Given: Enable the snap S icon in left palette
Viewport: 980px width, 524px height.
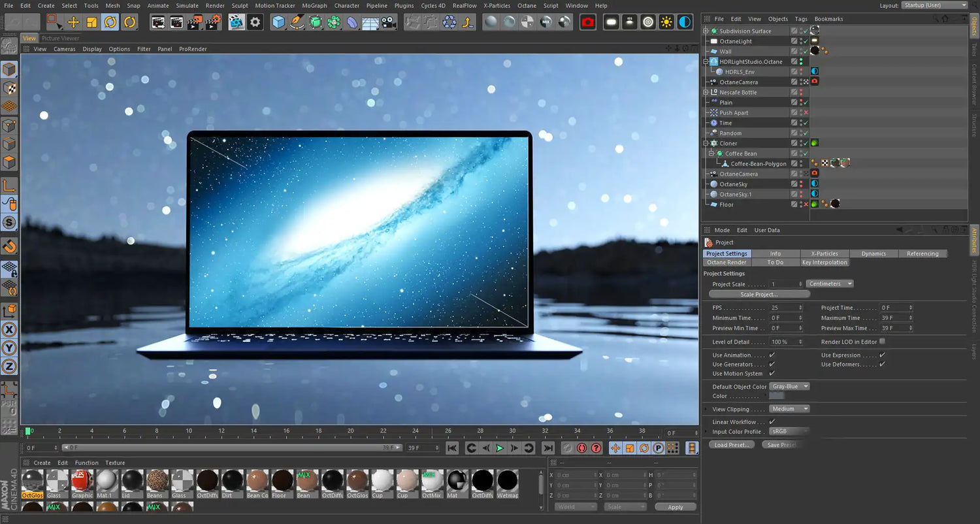Looking at the screenshot, I should tap(9, 223).
